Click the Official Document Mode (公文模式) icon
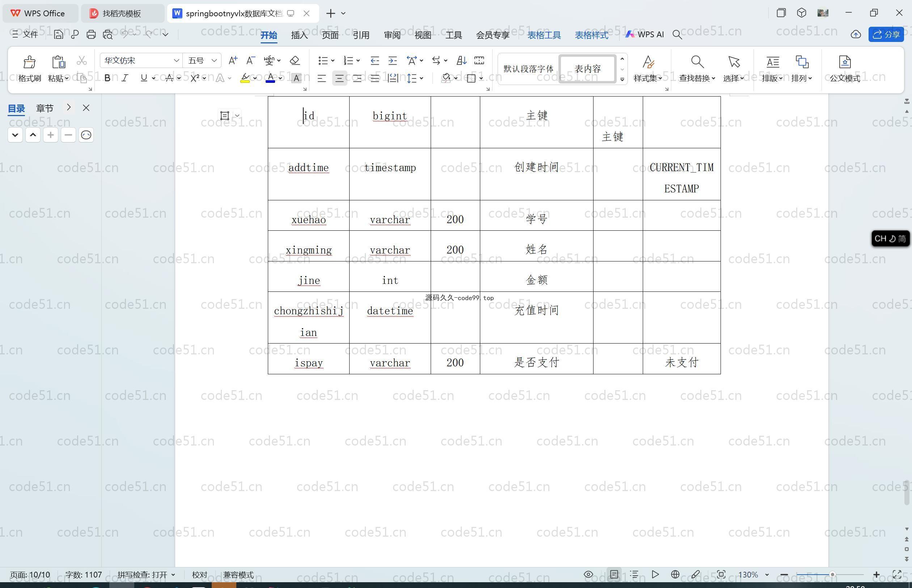Viewport: 912px width, 588px height. [845, 62]
